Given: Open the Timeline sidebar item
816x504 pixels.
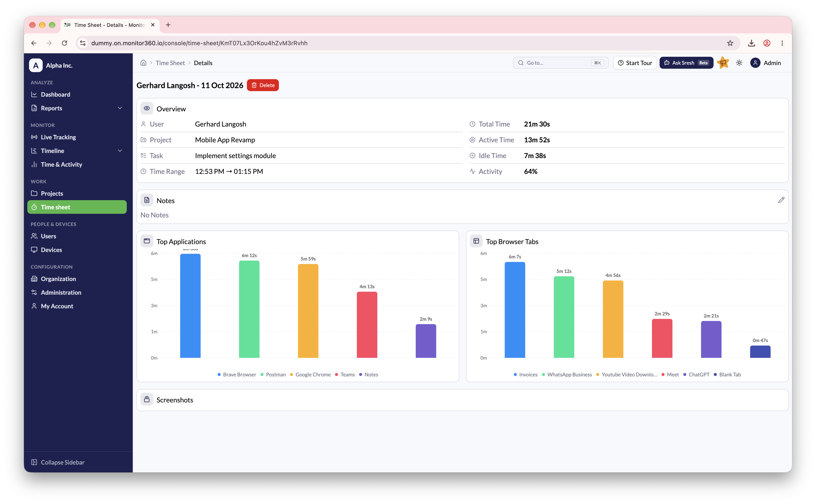Looking at the screenshot, I should coord(77,151).
